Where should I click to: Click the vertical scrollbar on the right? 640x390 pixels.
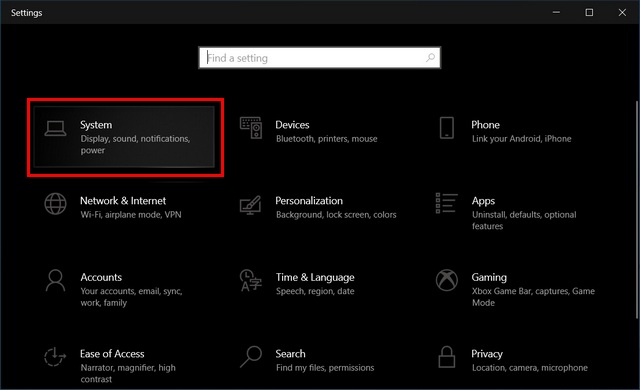click(x=637, y=210)
